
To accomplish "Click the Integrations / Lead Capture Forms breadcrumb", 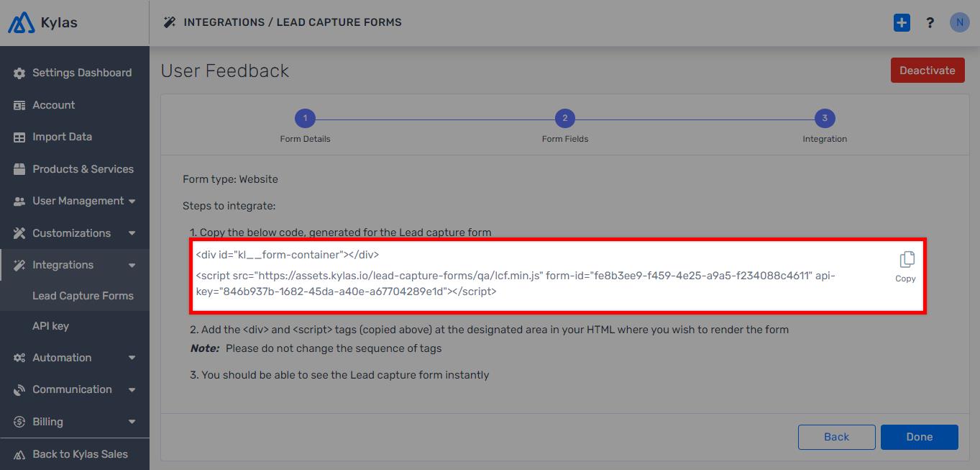I will 293,22.
